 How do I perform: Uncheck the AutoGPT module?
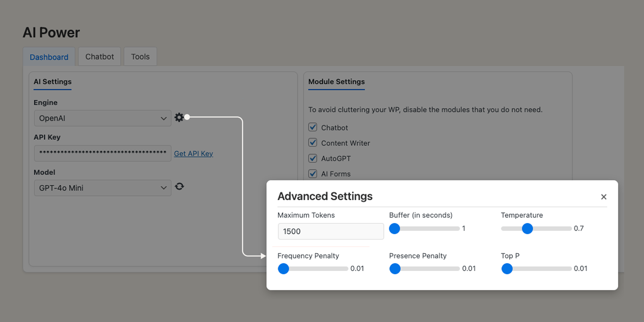312,158
